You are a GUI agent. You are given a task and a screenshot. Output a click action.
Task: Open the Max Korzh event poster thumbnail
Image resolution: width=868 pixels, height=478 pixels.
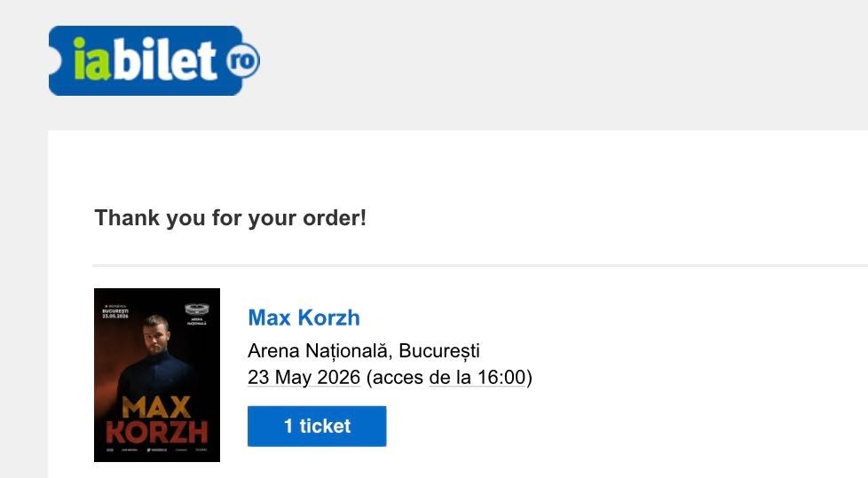pos(156,374)
